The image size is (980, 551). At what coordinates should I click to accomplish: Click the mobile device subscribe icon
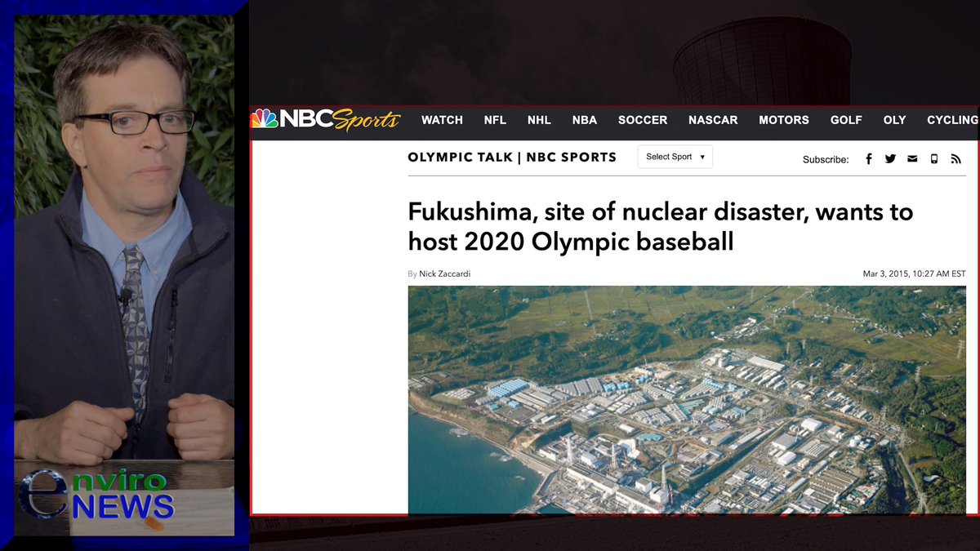933,158
